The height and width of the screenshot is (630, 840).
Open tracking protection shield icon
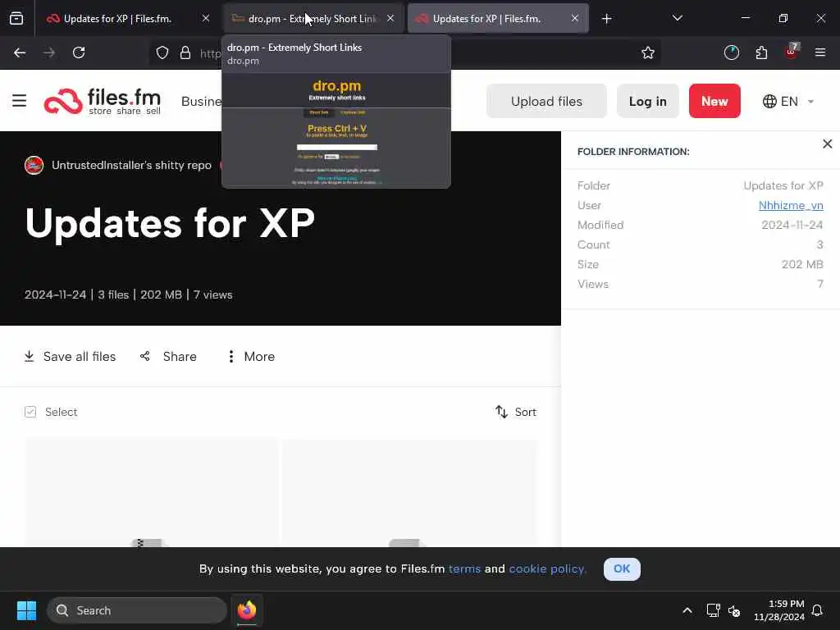[x=162, y=52]
